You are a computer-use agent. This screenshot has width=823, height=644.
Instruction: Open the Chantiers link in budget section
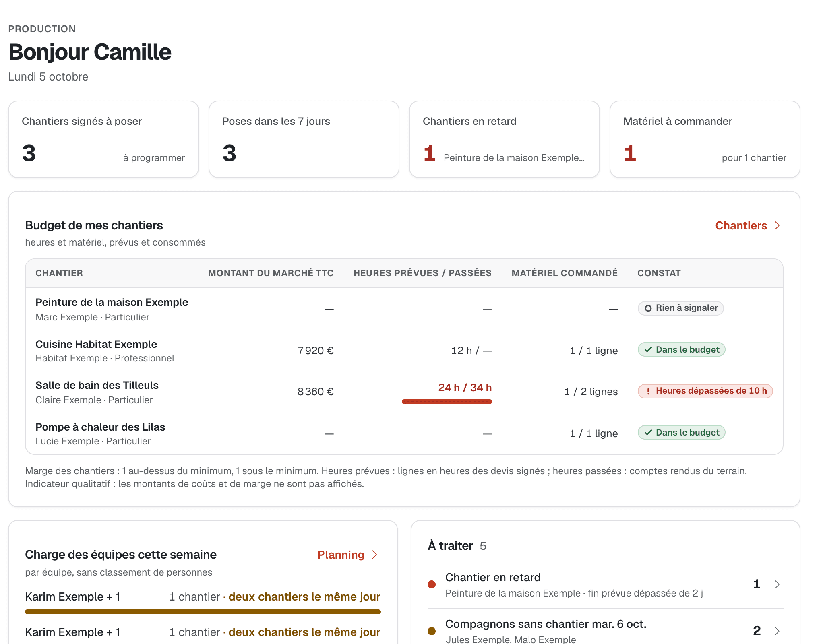coord(747,226)
